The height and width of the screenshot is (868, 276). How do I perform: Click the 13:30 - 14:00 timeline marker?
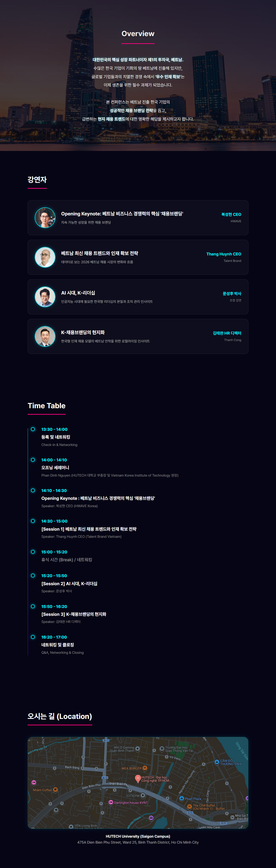click(33, 429)
